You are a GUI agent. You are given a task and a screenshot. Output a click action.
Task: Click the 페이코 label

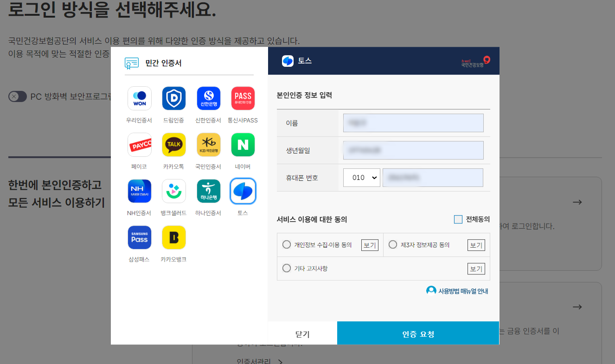pyautogui.click(x=139, y=166)
